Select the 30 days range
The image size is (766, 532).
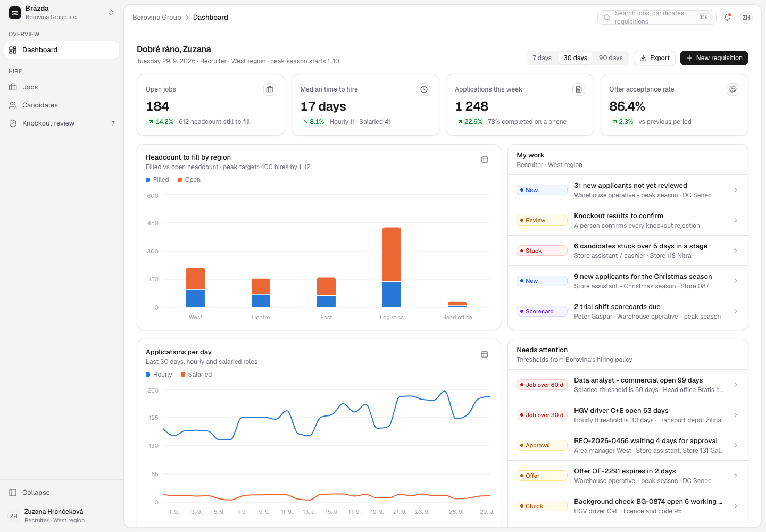pyautogui.click(x=576, y=58)
